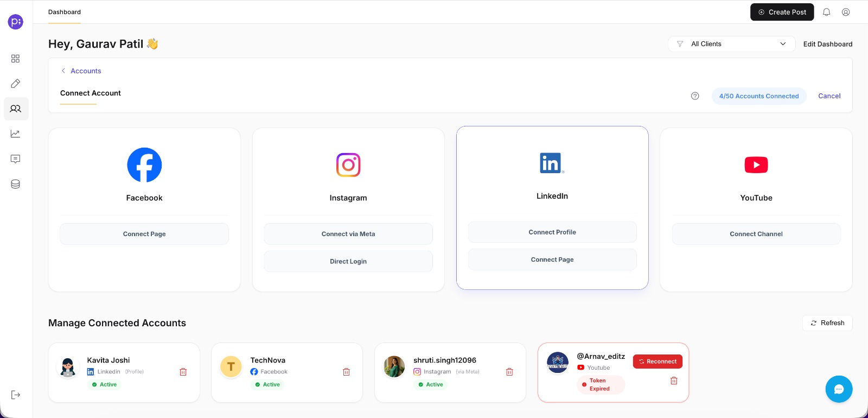
Task: Click LinkedIn Connect Page button
Action: pos(552,259)
